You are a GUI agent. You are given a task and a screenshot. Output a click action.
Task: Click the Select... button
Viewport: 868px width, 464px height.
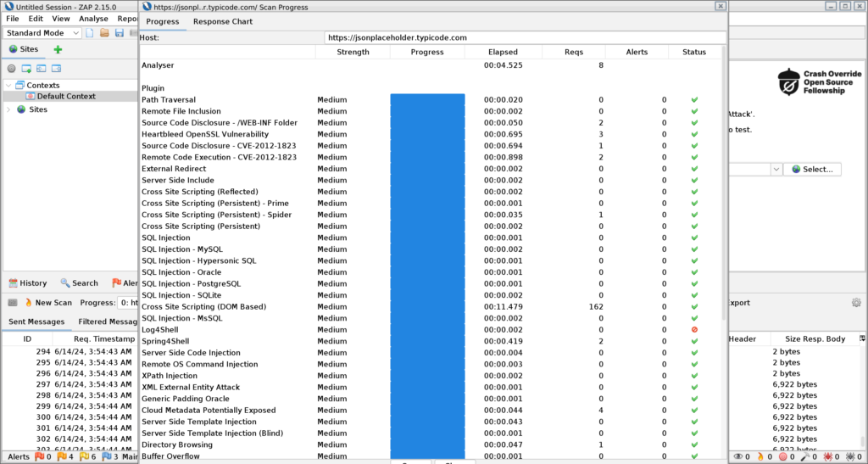point(812,170)
